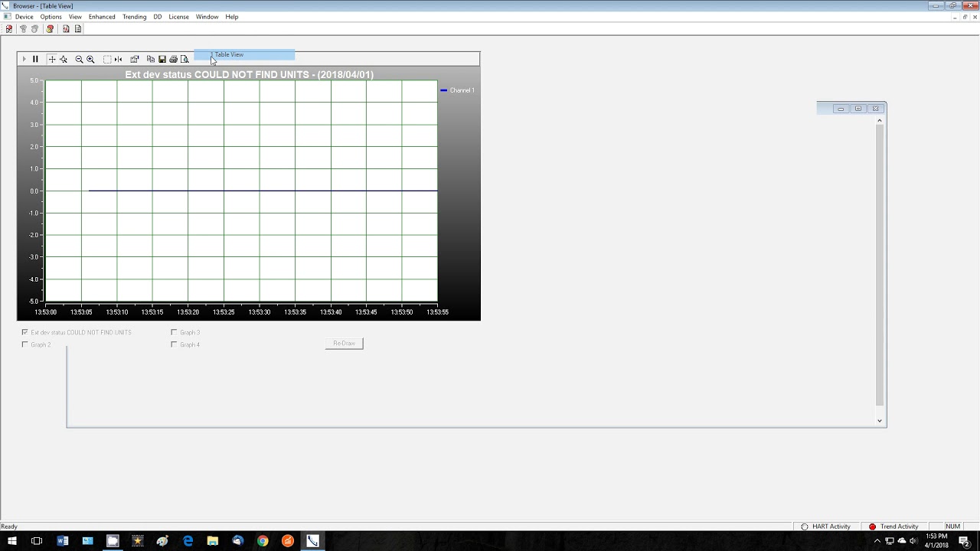
Task: Open chart properties editor icon
Action: coord(135,59)
